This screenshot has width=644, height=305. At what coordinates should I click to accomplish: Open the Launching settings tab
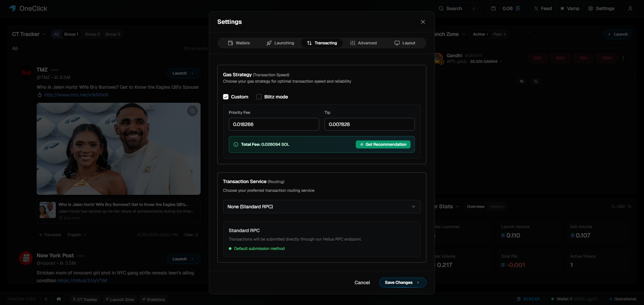[280, 43]
